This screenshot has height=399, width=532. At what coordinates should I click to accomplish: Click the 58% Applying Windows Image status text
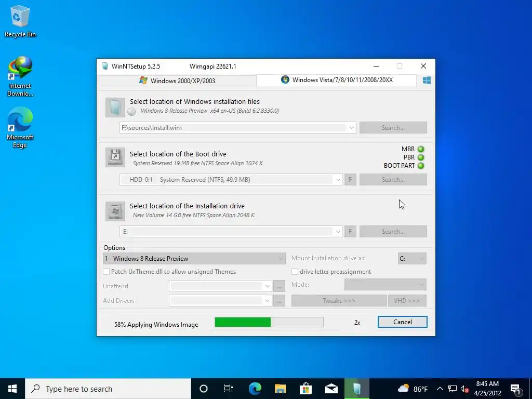pyautogui.click(x=156, y=325)
